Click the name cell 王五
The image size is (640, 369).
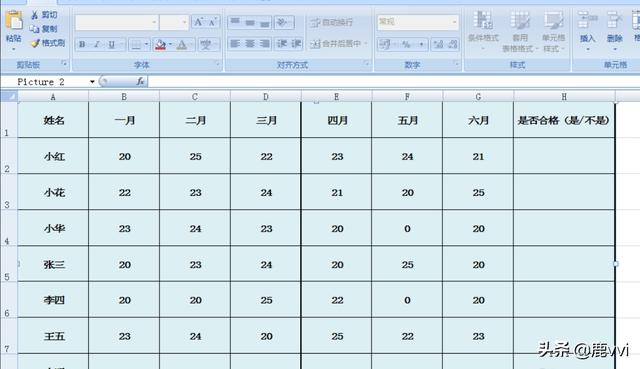click(x=53, y=336)
